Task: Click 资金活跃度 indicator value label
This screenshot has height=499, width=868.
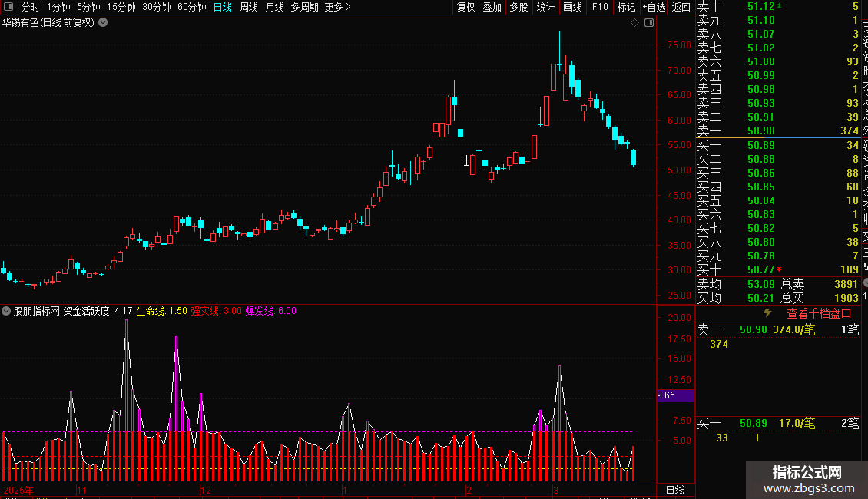Action: coord(98,311)
